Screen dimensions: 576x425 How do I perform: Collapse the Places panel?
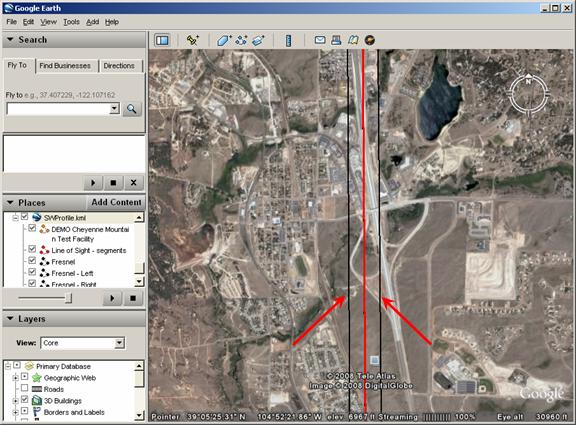[x=10, y=202]
